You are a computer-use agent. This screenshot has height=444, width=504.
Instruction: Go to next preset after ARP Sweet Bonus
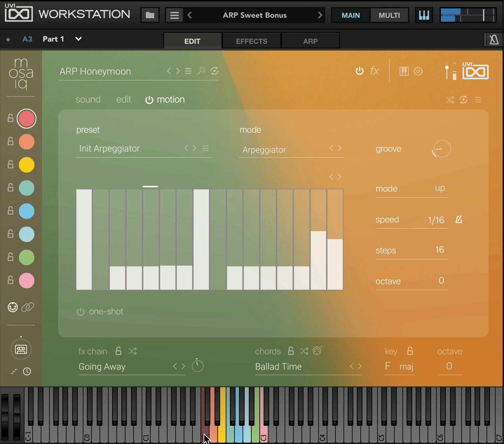320,15
